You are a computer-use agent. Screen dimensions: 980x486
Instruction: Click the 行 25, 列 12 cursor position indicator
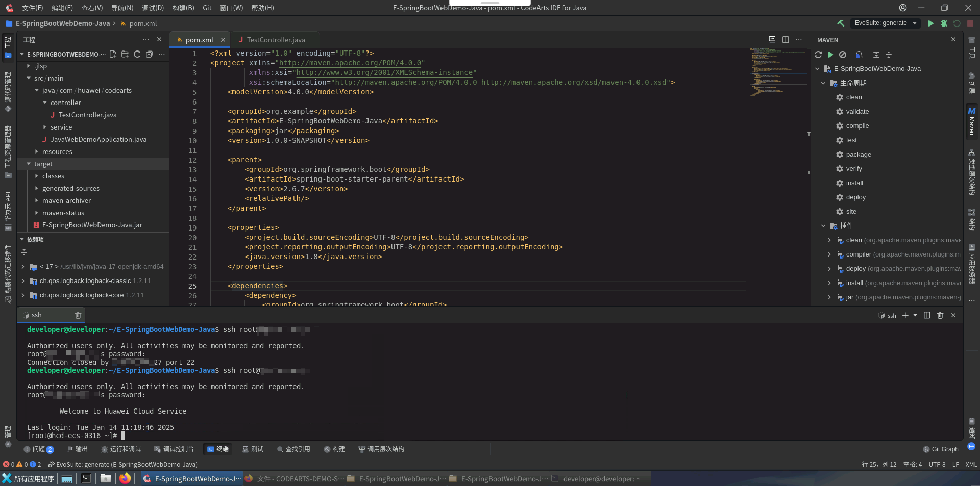tap(879, 464)
